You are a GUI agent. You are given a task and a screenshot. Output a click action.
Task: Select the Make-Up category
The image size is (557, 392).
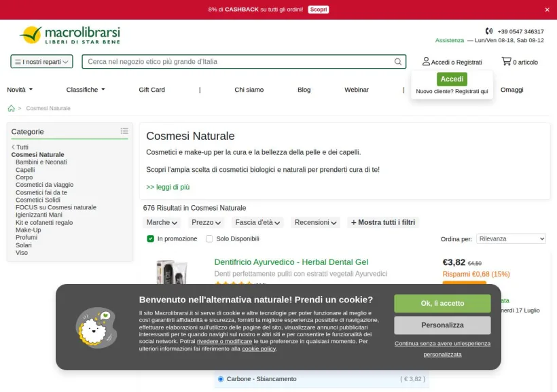coord(28,230)
